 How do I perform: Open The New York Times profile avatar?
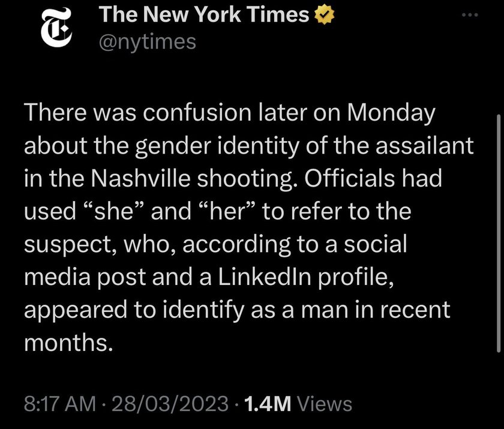point(56,28)
